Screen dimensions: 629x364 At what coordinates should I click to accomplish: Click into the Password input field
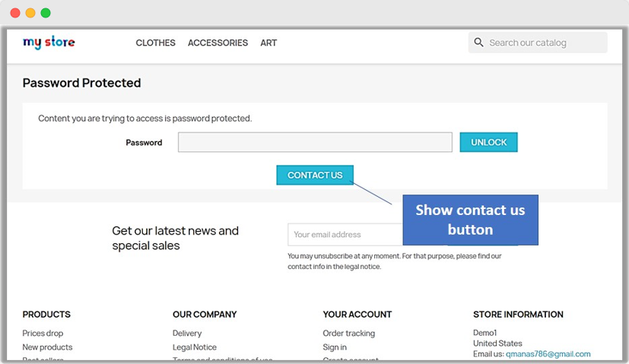315,142
